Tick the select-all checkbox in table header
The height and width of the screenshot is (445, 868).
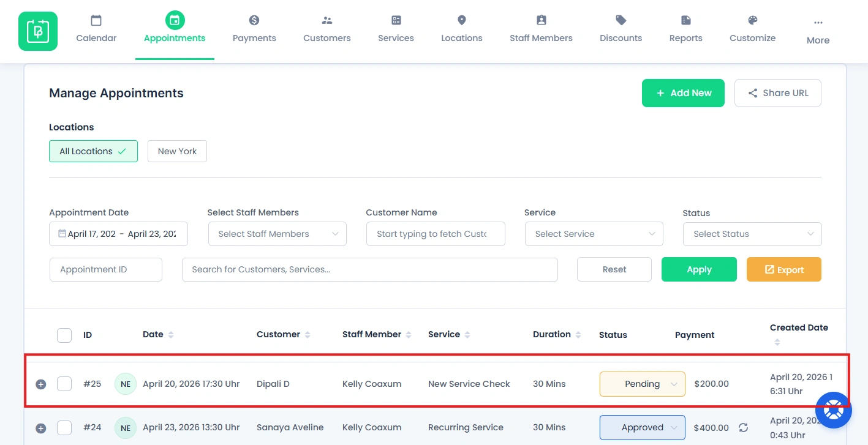pyautogui.click(x=64, y=335)
